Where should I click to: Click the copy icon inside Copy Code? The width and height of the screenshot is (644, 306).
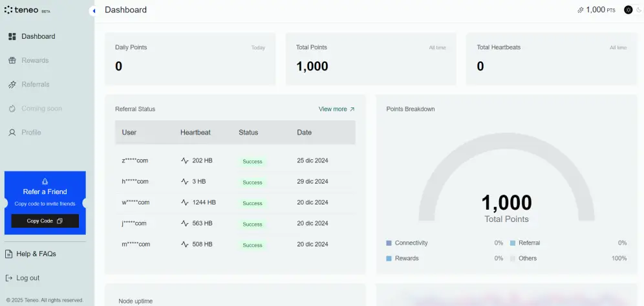pyautogui.click(x=59, y=221)
